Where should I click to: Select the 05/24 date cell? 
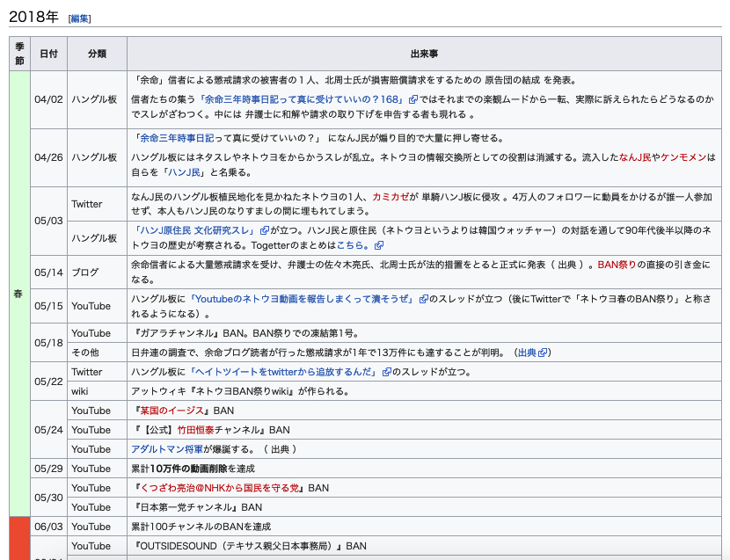pyautogui.click(x=49, y=430)
